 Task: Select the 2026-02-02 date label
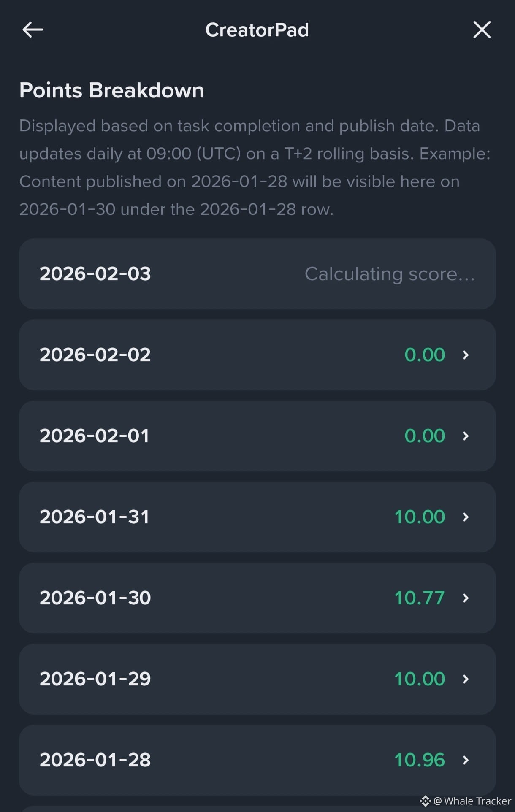95,355
